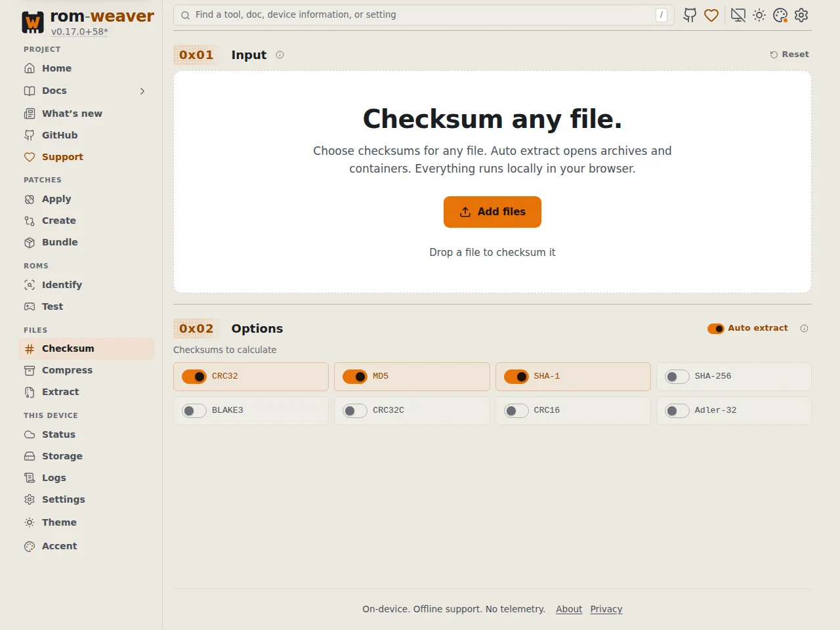The image size is (840, 630).
Task: Enable the CRC16 checksum toggle
Action: pos(516,411)
